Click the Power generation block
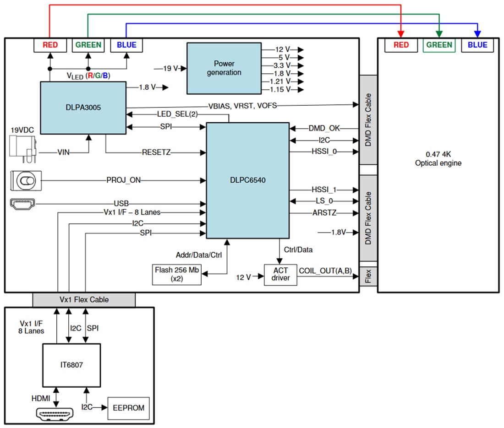The height and width of the screenshot is (428, 504). pyautogui.click(x=224, y=67)
